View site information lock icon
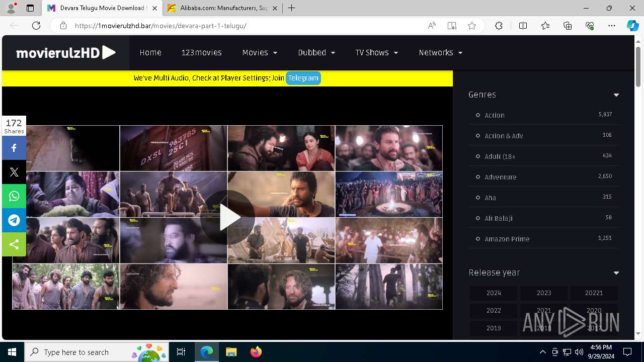This screenshot has width=644, height=362. 63,26
